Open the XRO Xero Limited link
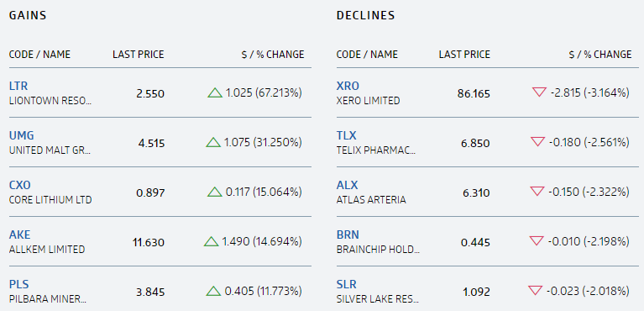644x311 pixels. point(348,86)
